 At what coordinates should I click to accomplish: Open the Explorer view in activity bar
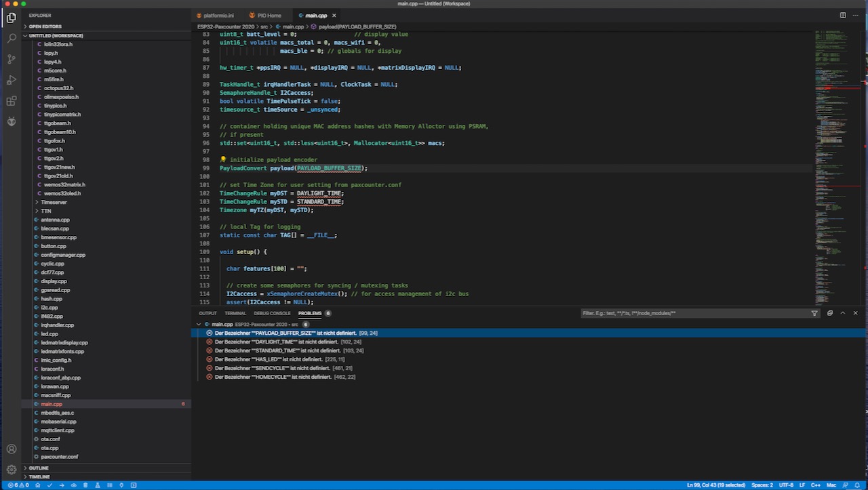pos(11,18)
